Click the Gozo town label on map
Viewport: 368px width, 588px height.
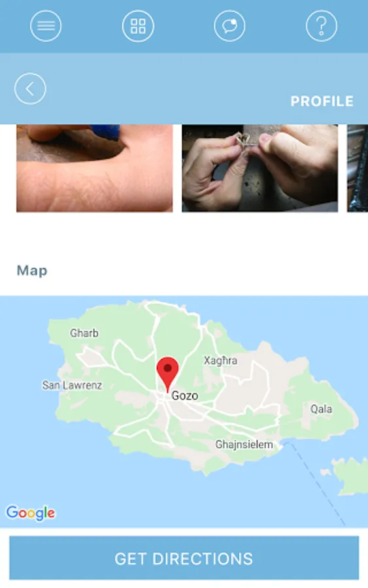(x=185, y=396)
